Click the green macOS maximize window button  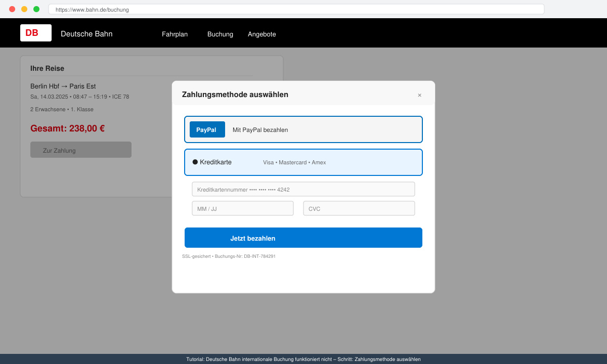click(36, 9)
